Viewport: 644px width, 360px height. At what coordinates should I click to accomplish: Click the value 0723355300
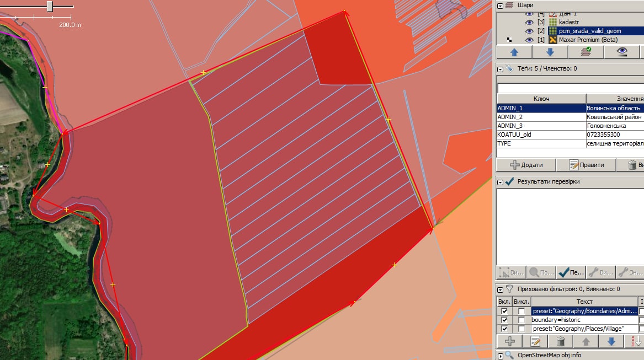coord(603,135)
